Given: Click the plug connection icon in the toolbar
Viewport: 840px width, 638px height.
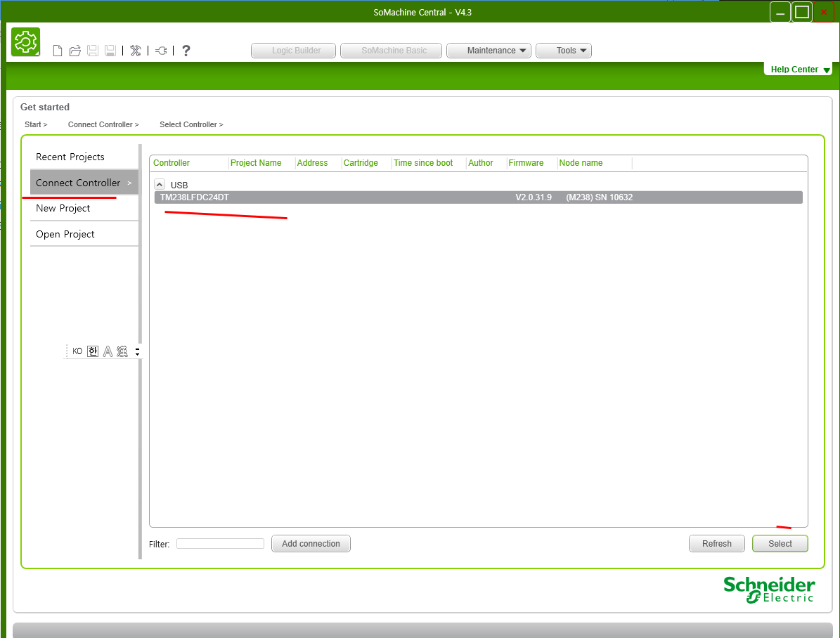Looking at the screenshot, I should coord(161,51).
